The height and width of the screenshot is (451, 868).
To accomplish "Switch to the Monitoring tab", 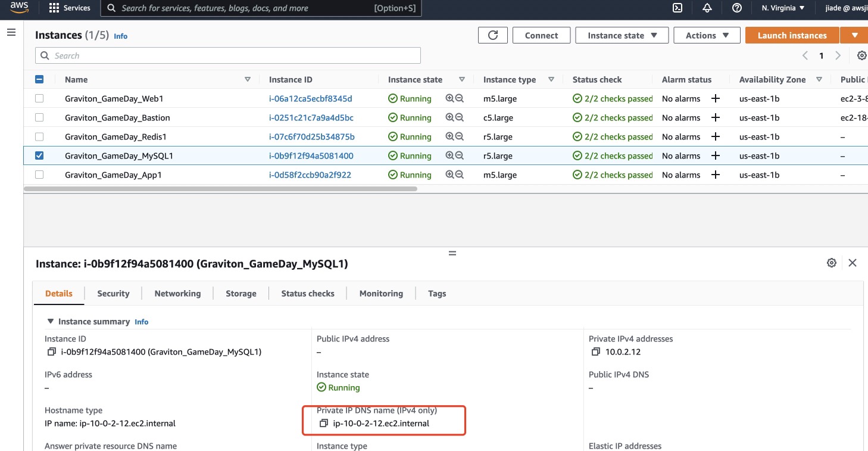I will click(x=381, y=294).
